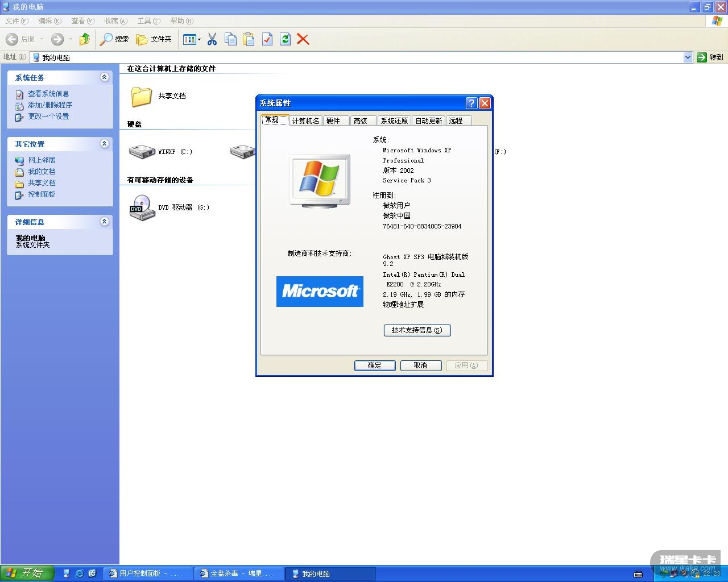The height and width of the screenshot is (582, 728).
Task: Click the help question mark in 系统属性
Action: [471, 103]
